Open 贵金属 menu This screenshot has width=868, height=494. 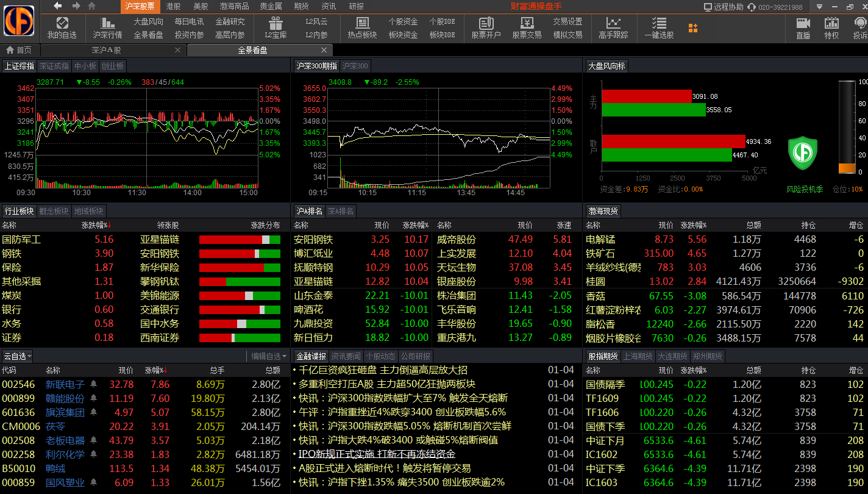click(271, 6)
